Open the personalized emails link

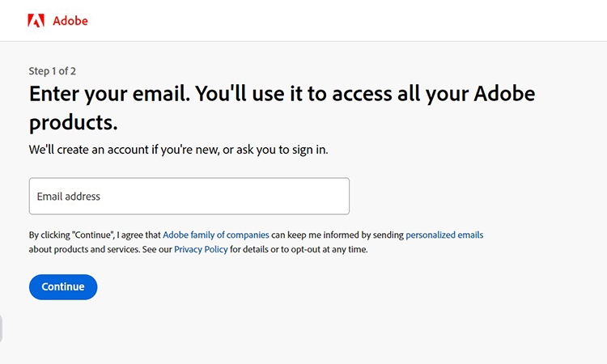pos(444,235)
